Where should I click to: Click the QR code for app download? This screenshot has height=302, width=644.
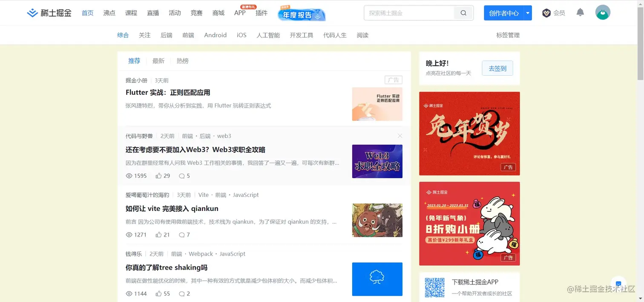click(434, 288)
